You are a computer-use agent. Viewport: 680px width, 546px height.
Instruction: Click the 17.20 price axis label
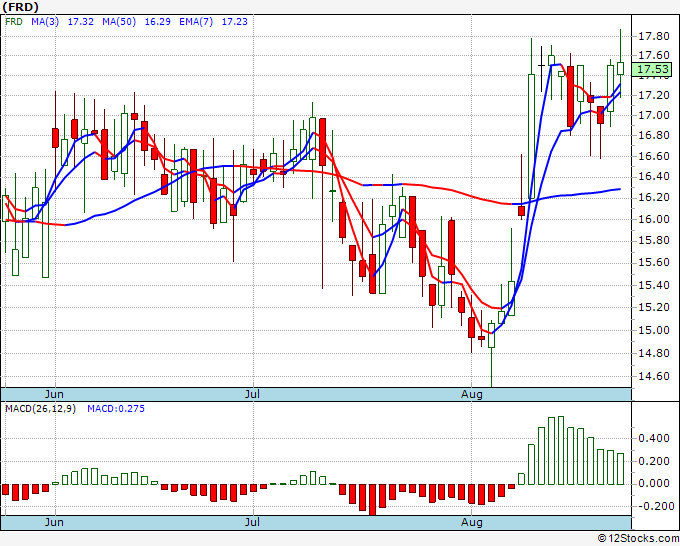(654, 95)
